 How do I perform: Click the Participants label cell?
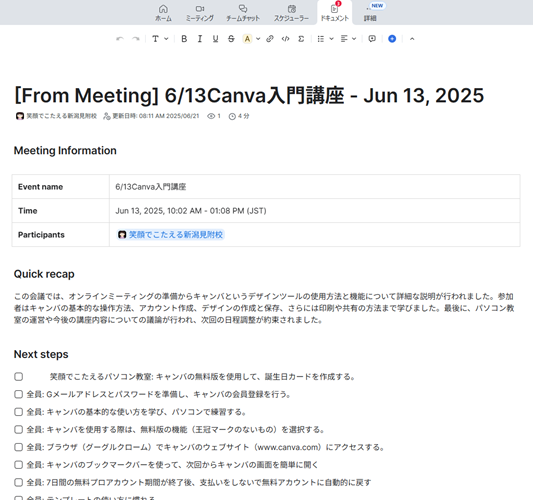[61, 235]
